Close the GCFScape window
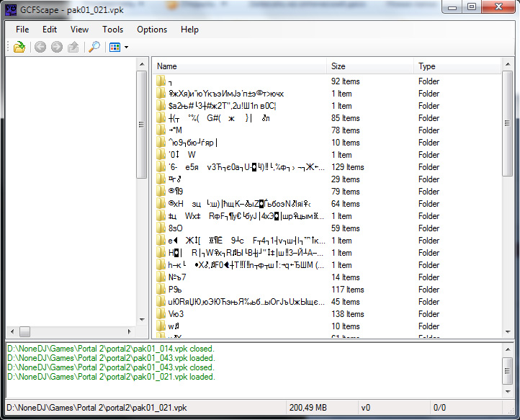This screenshot has height=420, width=520. click(498, 7)
